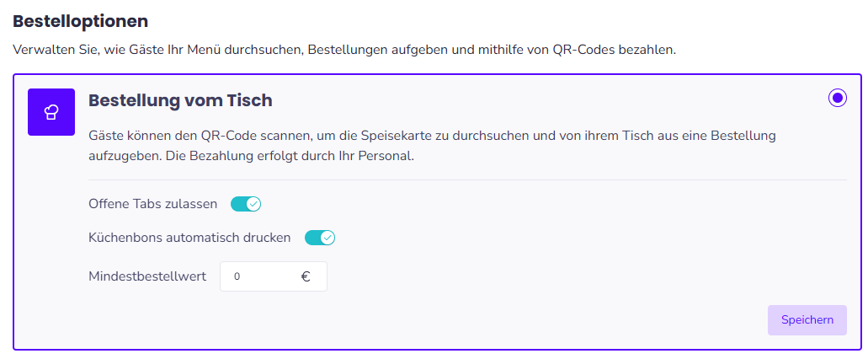Click the Speichern button
Screen dimensions: 868x359
coord(807,320)
